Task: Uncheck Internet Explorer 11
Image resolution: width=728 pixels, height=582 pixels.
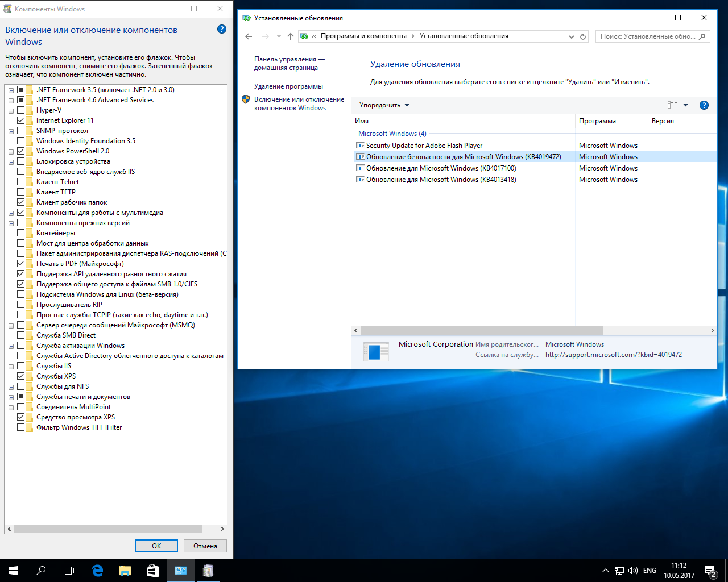Action: (21, 120)
